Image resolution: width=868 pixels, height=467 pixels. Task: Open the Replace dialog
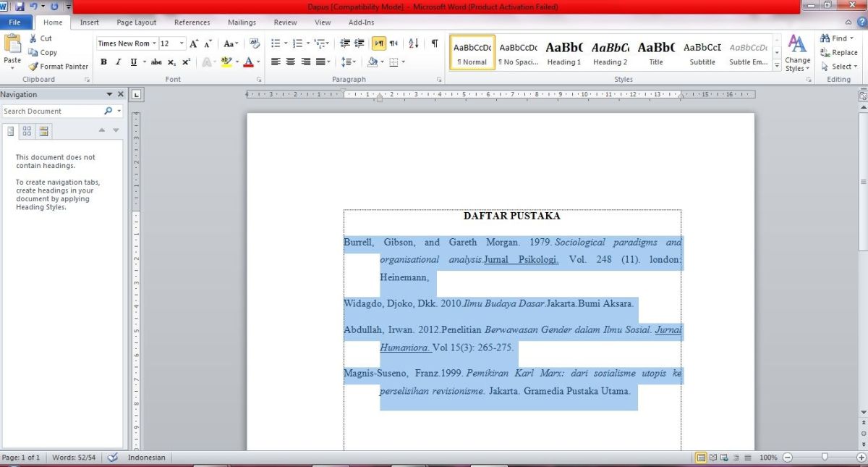pos(838,52)
